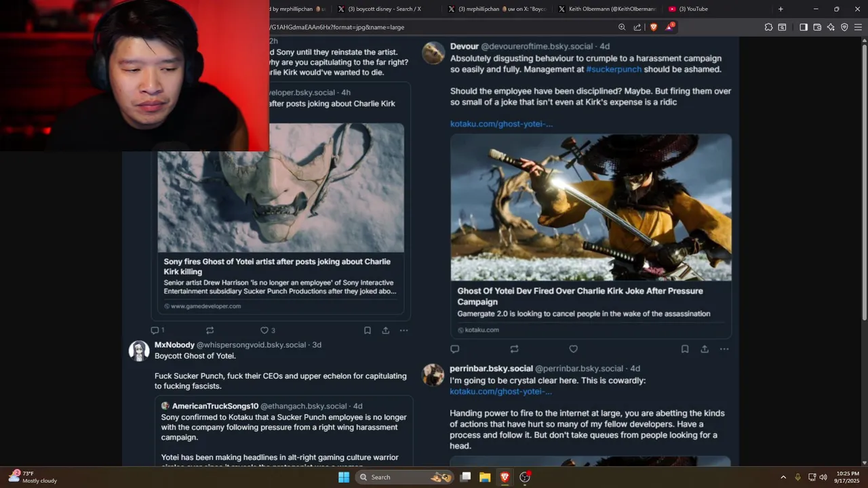Open headline Sony fires Ghost of Yotei artist
The image size is (868, 488).
coord(277,266)
